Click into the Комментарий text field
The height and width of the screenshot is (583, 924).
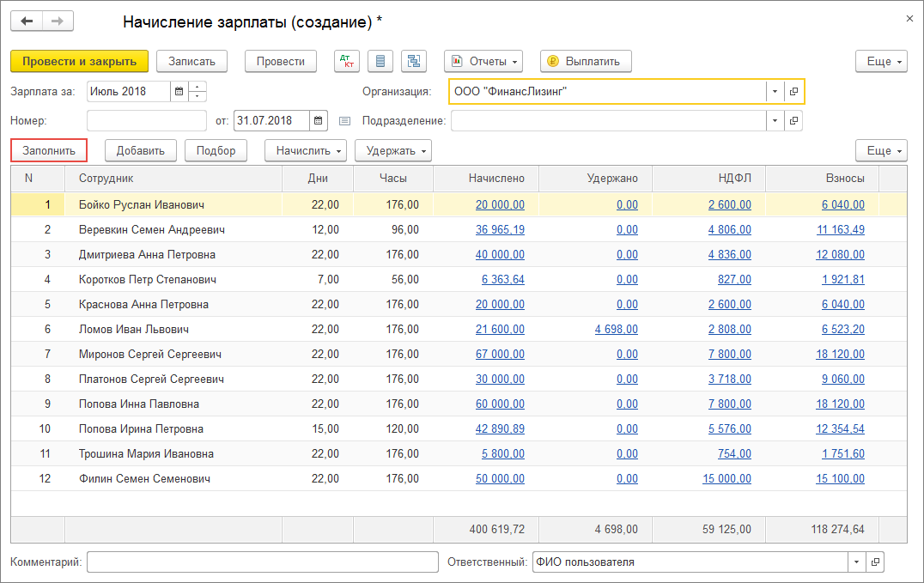tap(263, 562)
